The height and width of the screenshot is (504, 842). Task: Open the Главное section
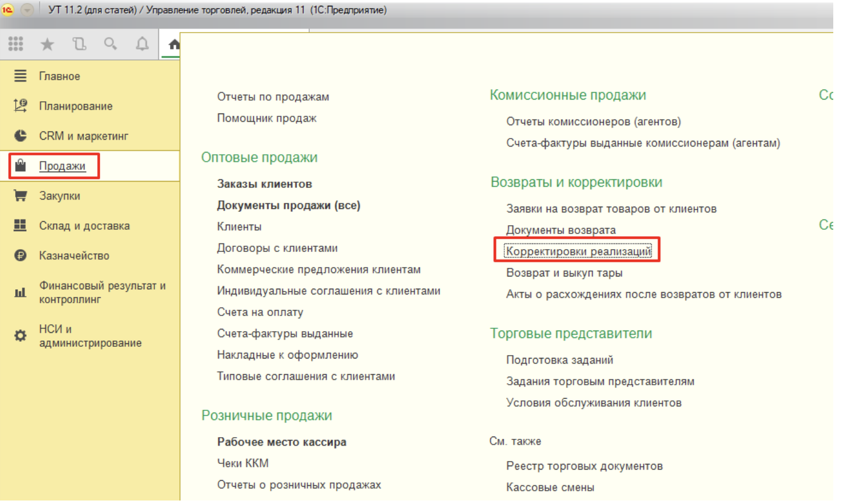click(x=59, y=76)
